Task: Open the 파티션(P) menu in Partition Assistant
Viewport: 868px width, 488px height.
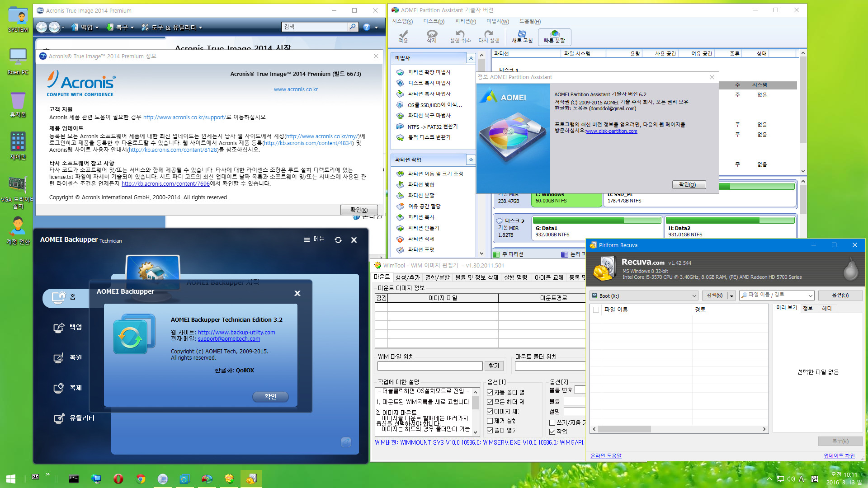Action: 465,21
